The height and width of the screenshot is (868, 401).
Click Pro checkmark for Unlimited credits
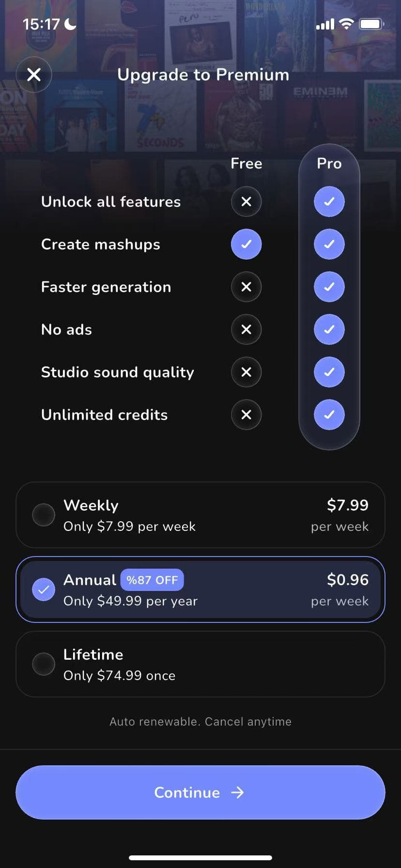(329, 415)
